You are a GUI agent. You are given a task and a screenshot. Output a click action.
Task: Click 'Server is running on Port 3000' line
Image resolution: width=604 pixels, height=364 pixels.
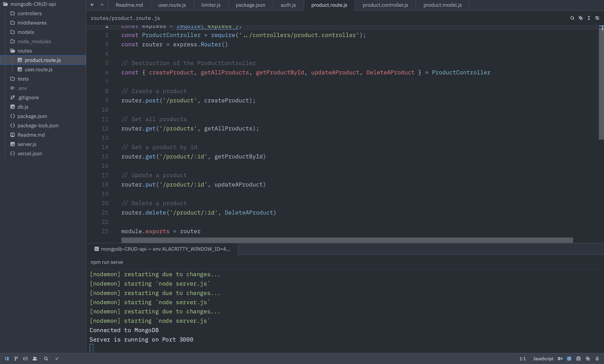pyautogui.click(x=141, y=340)
